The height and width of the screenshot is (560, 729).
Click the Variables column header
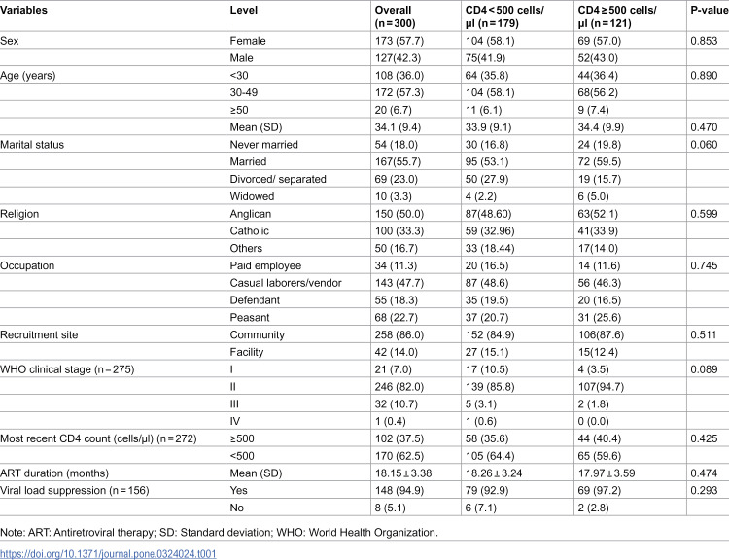pyautogui.click(x=23, y=10)
